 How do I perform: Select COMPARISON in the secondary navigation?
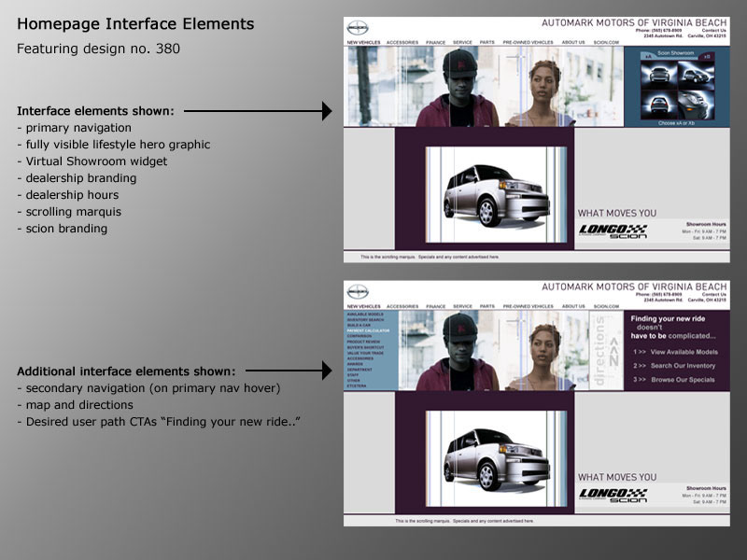click(359, 336)
